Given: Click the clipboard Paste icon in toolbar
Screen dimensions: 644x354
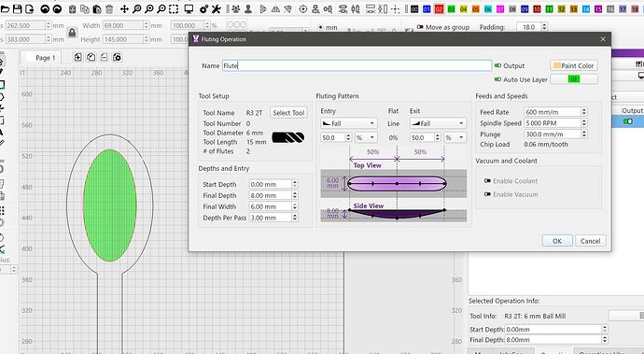Looking at the screenshot, I should pyautogui.click(x=97, y=8).
